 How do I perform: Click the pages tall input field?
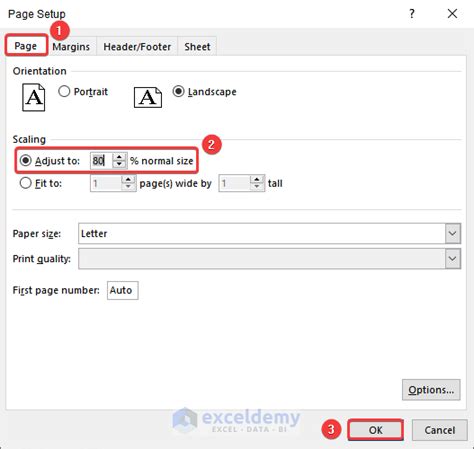pyautogui.click(x=234, y=183)
